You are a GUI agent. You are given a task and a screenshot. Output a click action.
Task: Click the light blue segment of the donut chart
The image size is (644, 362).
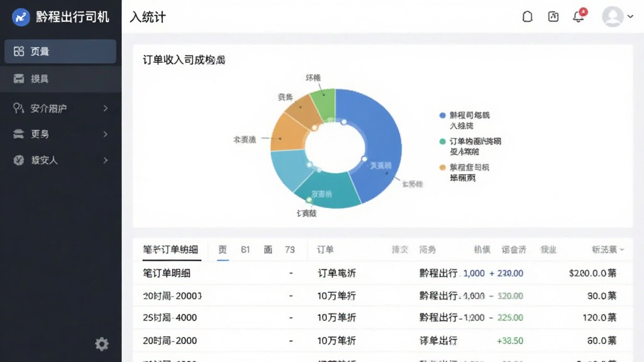(x=291, y=167)
